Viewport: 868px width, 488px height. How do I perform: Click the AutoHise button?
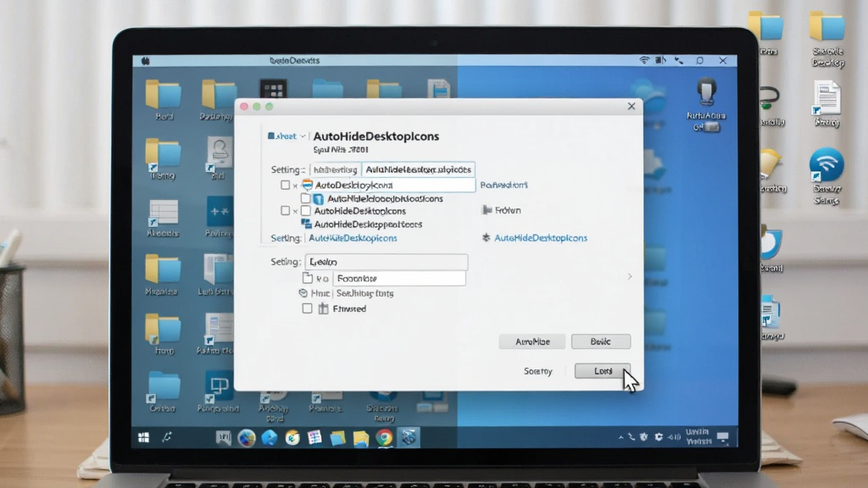[532, 341]
